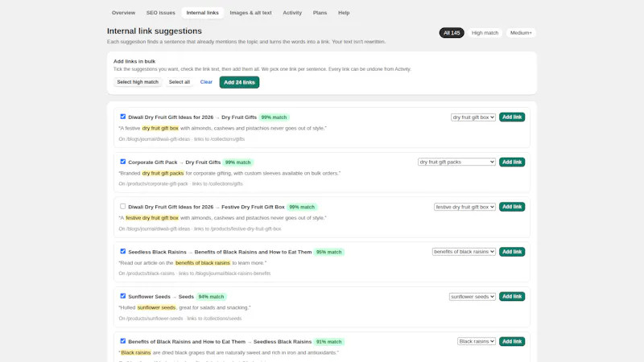Add link for Festive Dry Fruit Gift Box row
Screen dimensions: 644x362
pos(512,207)
